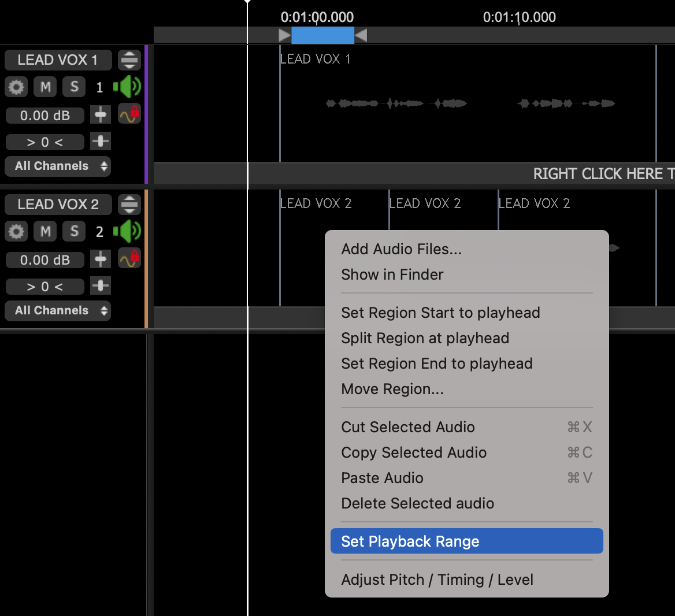This screenshot has height=616, width=675.
Task: Click the volume fader icon on LEAD VOX 1
Action: (x=101, y=115)
